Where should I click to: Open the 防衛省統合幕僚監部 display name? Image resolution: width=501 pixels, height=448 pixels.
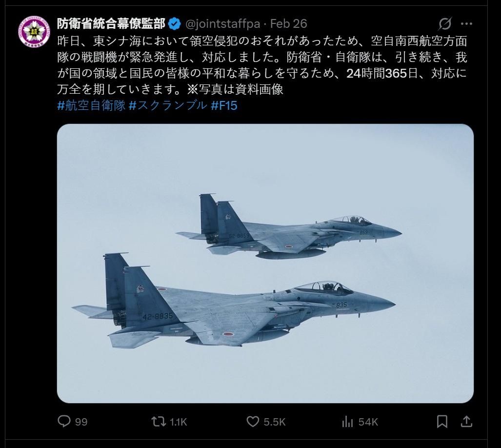pos(111,23)
